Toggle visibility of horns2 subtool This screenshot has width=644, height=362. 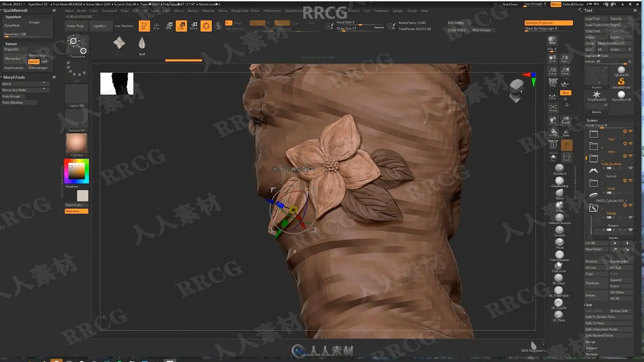[631, 168]
